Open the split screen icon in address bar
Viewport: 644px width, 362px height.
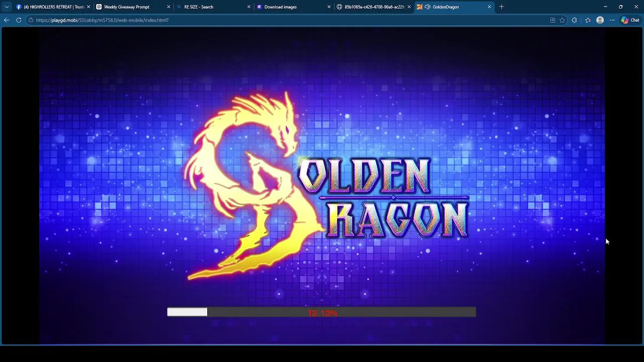[x=552, y=20]
